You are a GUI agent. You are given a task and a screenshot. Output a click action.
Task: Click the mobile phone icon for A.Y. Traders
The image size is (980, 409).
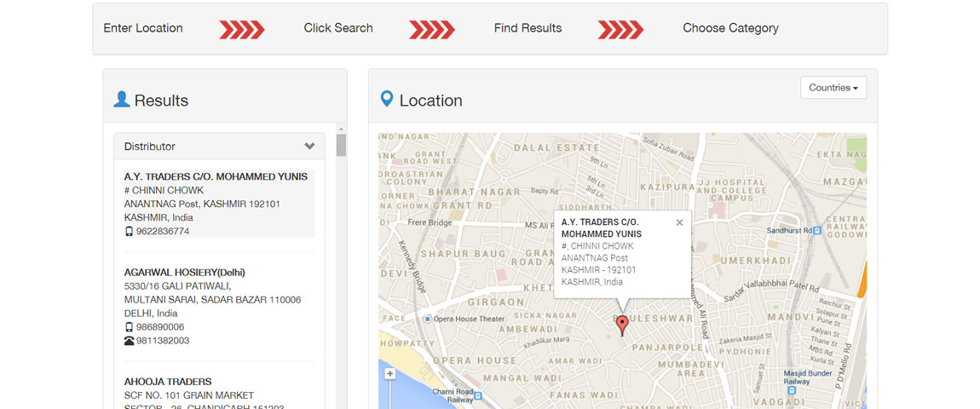pos(129,232)
